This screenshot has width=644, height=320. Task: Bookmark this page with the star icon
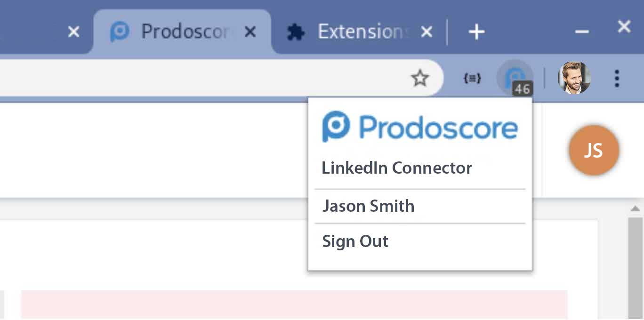tap(419, 78)
